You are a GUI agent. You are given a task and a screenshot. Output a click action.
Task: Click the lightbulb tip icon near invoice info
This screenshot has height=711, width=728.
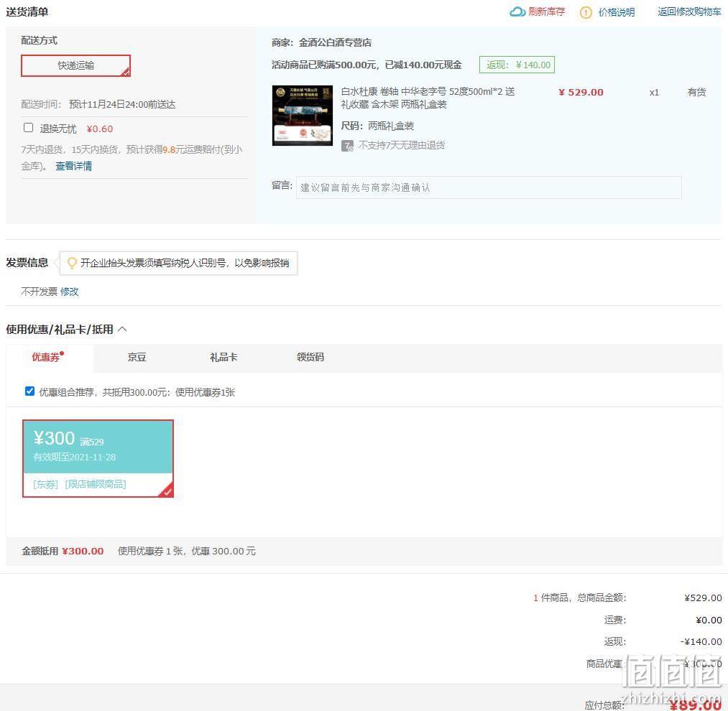pos(72,263)
